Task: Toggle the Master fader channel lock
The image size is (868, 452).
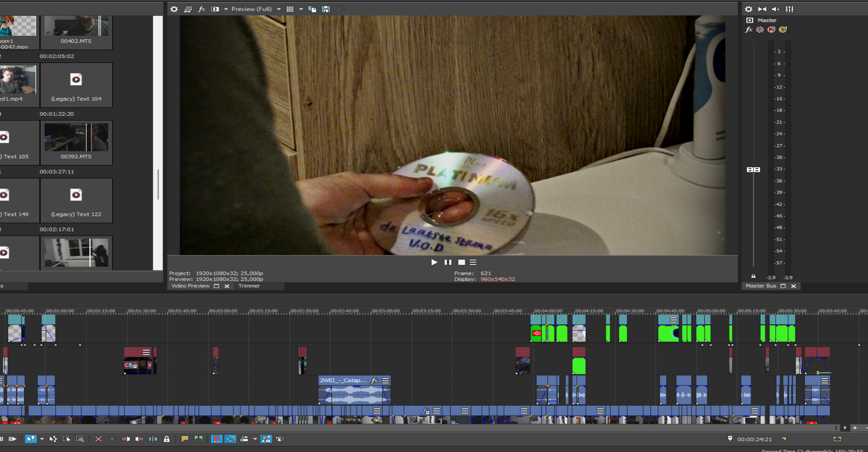Action: point(753,276)
